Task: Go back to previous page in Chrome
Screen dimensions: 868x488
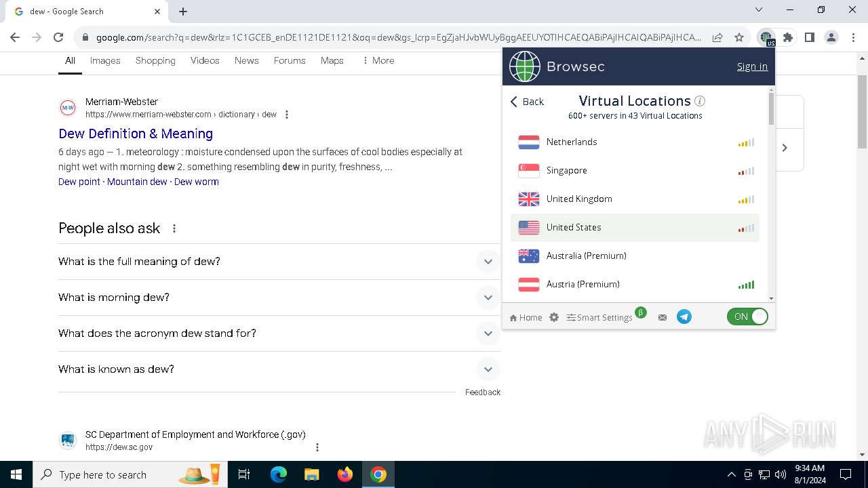Action: pyautogui.click(x=15, y=38)
